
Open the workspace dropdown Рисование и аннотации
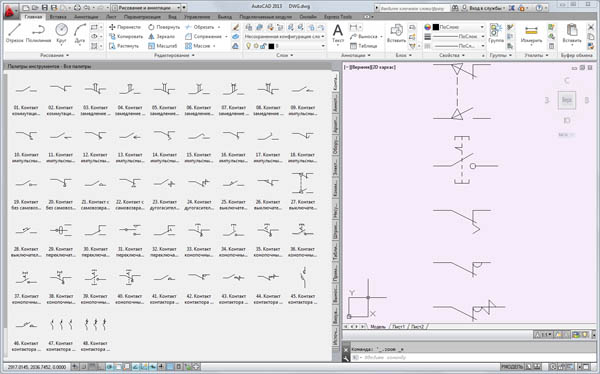tap(146, 7)
